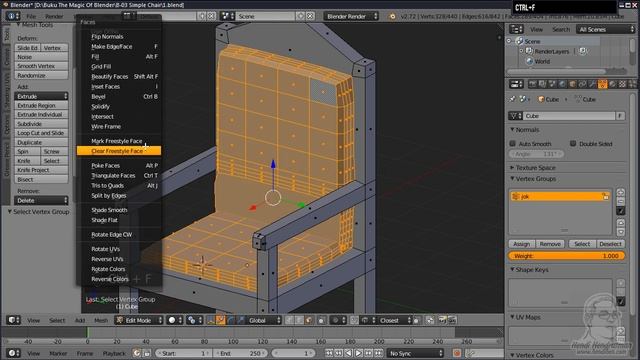Image resolution: width=640 pixels, height=360 pixels.
Task: Open the Object properties cube tab
Action: (572, 84)
